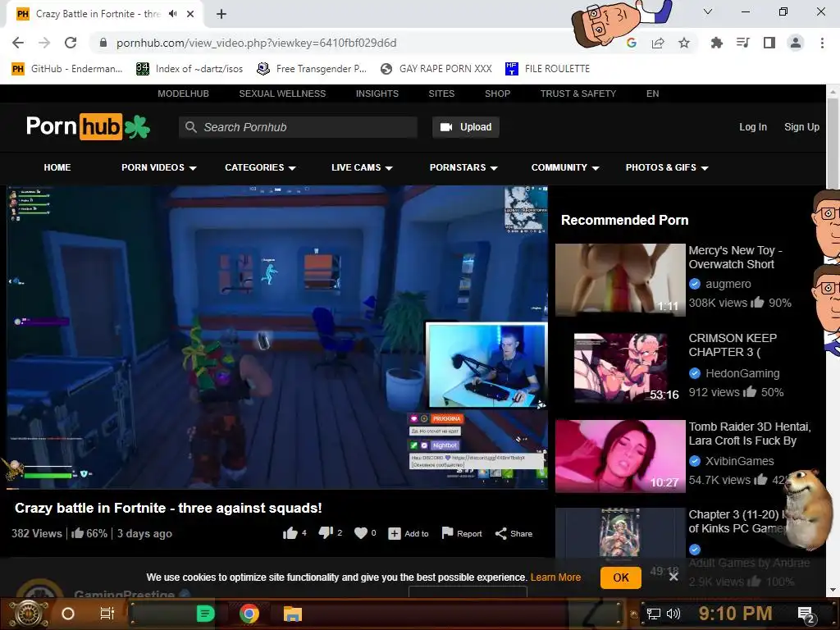The height and width of the screenshot is (630, 840).
Task: Click the browser forward arrow
Action: click(x=44, y=43)
